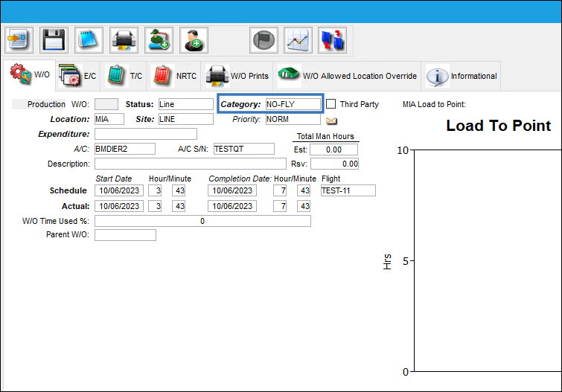Click the Actual Start Date field
This screenshot has height=392, width=562.
119,206
